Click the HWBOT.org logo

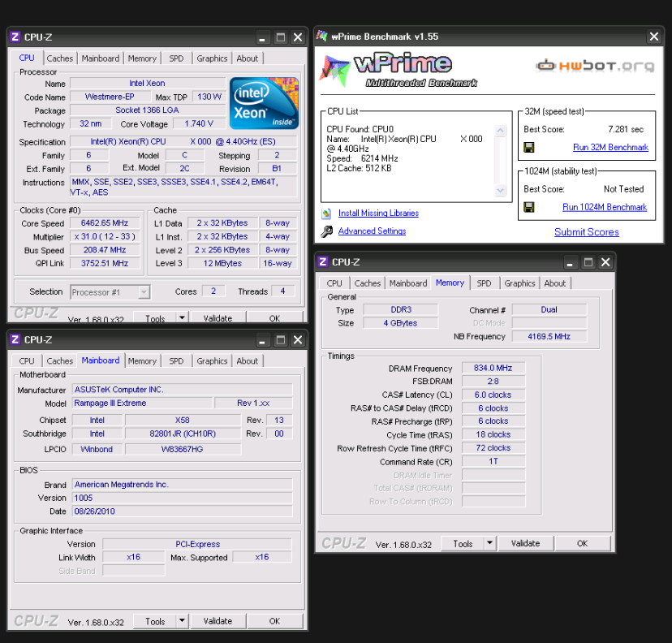pyautogui.click(x=595, y=66)
